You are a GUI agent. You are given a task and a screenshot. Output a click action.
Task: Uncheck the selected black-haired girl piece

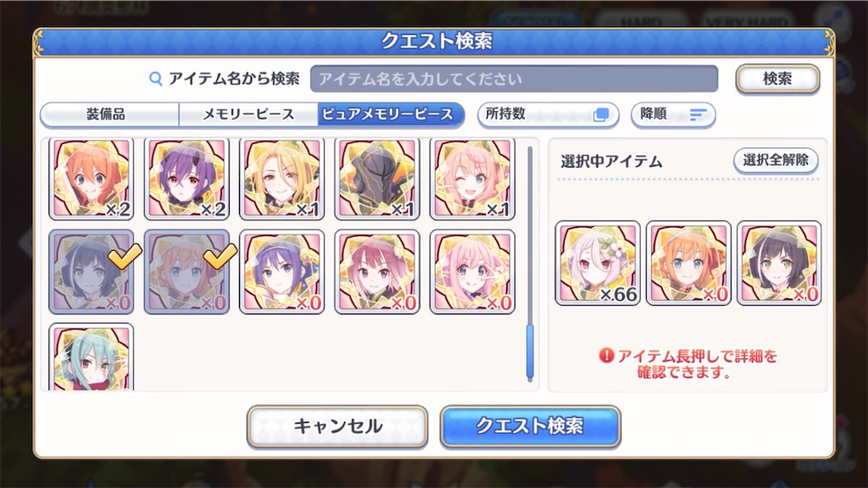tap(92, 272)
